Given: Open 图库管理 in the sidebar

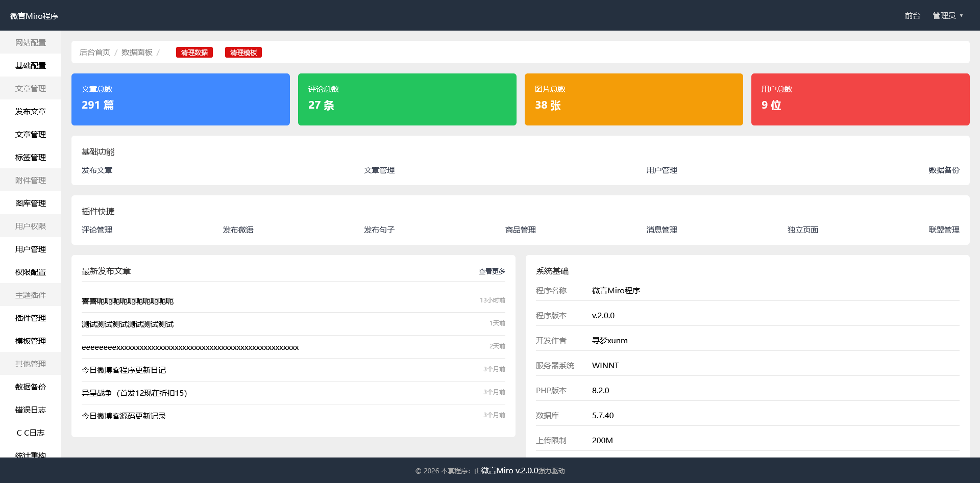Looking at the screenshot, I should (x=31, y=203).
